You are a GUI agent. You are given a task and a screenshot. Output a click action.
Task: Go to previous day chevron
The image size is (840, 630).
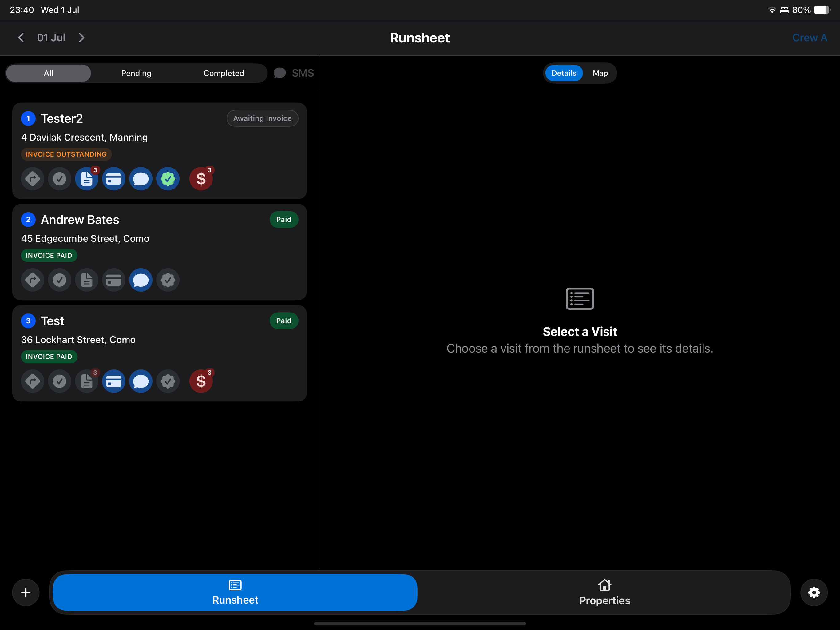pyautogui.click(x=21, y=38)
